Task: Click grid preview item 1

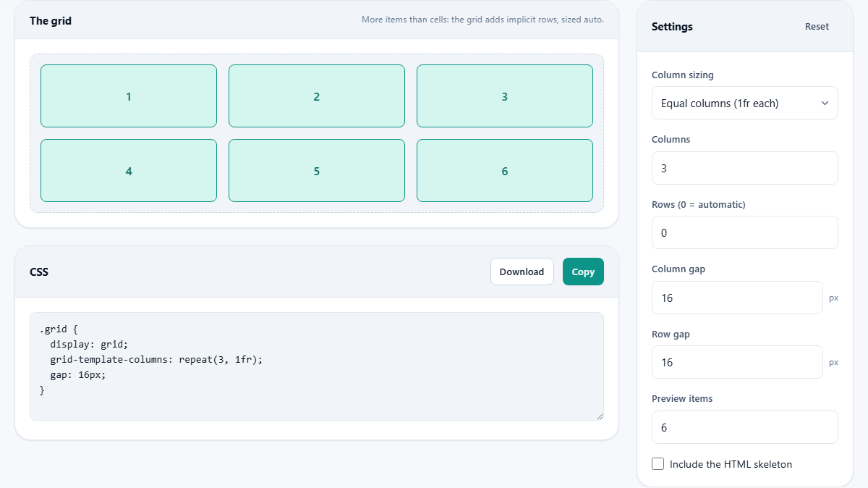Action: pyautogui.click(x=129, y=96)
